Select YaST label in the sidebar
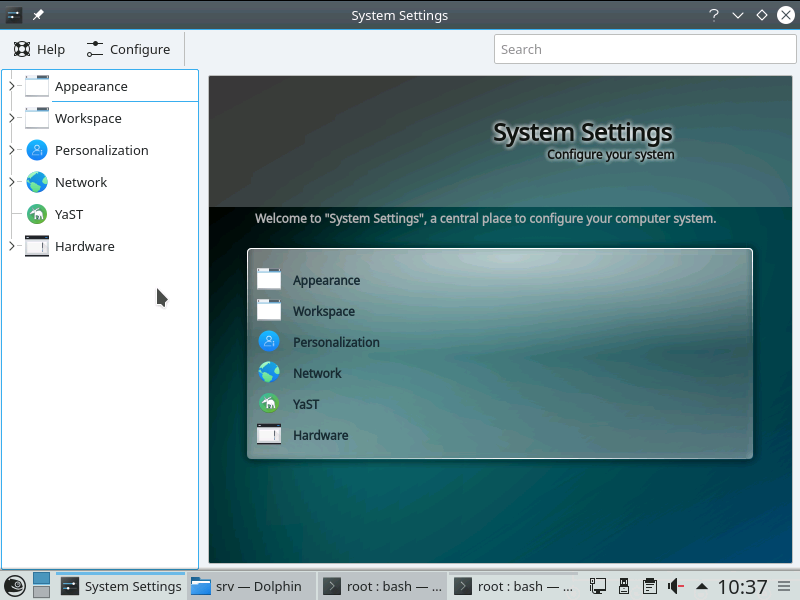The height and width of the screenshot is (600, 800). (69, 214)
